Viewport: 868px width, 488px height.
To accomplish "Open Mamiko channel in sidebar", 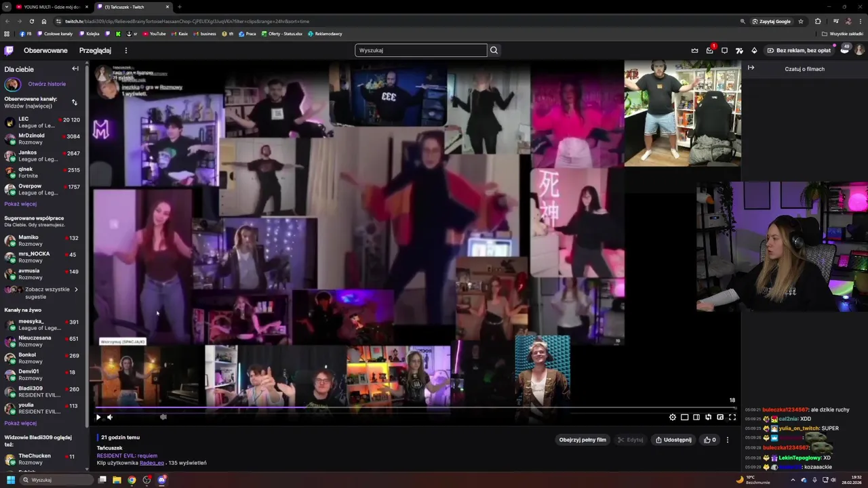I will (x=42, y=241).
